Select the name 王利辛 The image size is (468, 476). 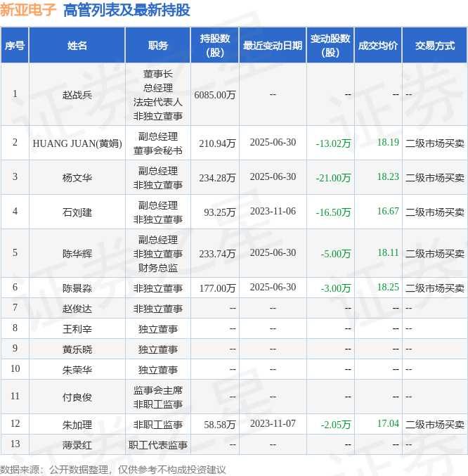pos(77,329)
